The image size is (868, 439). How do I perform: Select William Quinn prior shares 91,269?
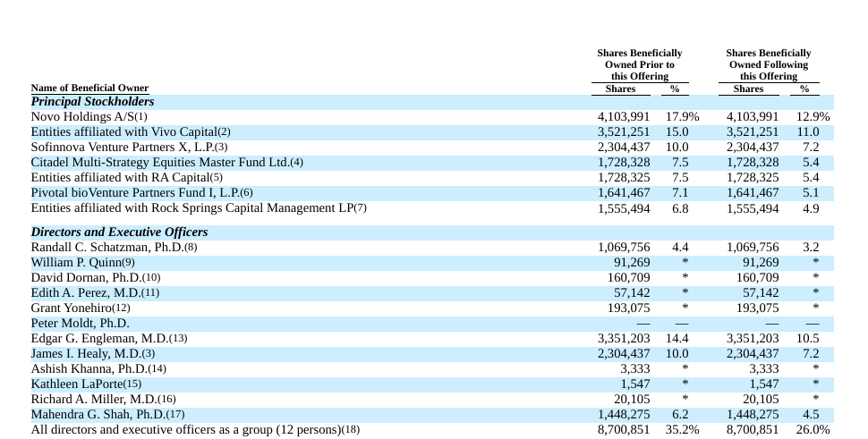[x=632, y=263]
